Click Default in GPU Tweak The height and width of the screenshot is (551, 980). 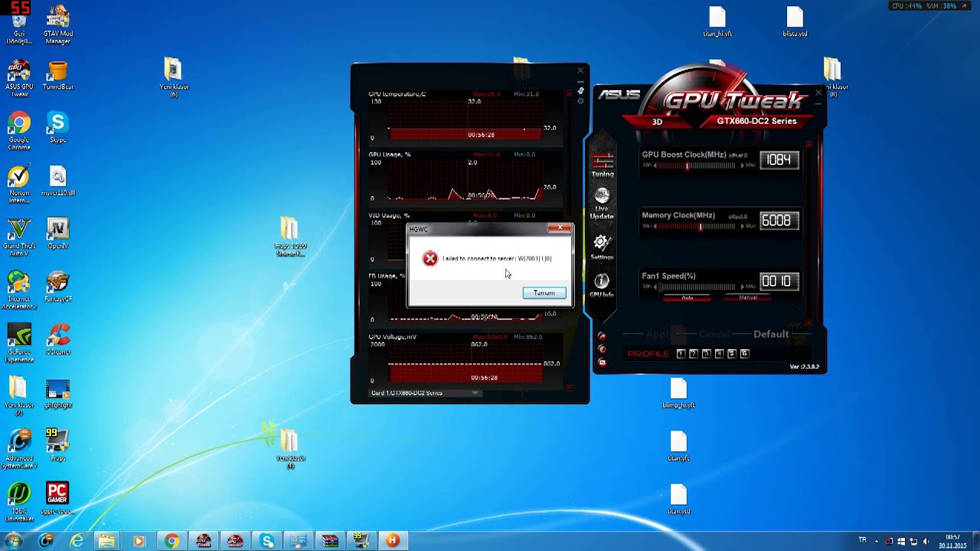[x=771, y=334]
